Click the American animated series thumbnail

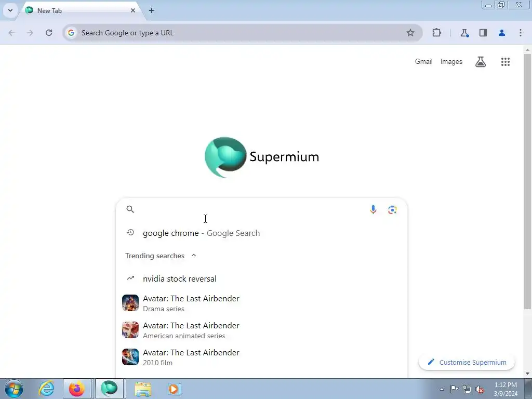130,330
